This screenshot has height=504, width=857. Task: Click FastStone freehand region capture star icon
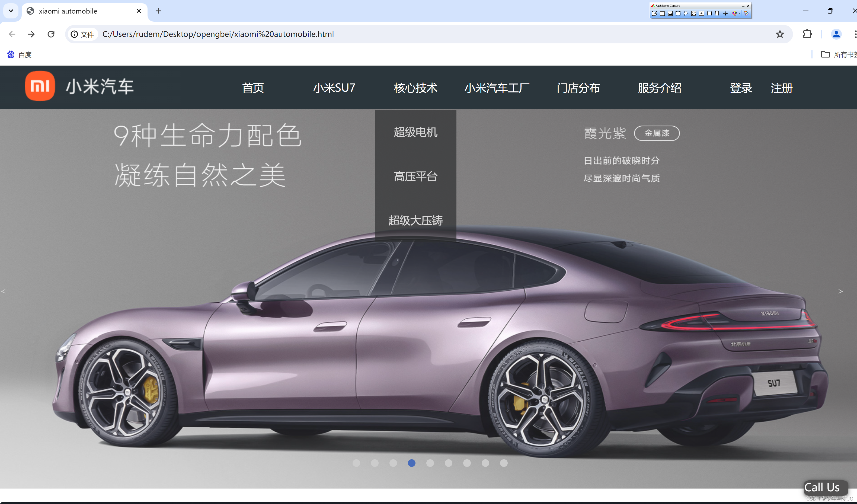pyautogui.click(x=686, y=13)
